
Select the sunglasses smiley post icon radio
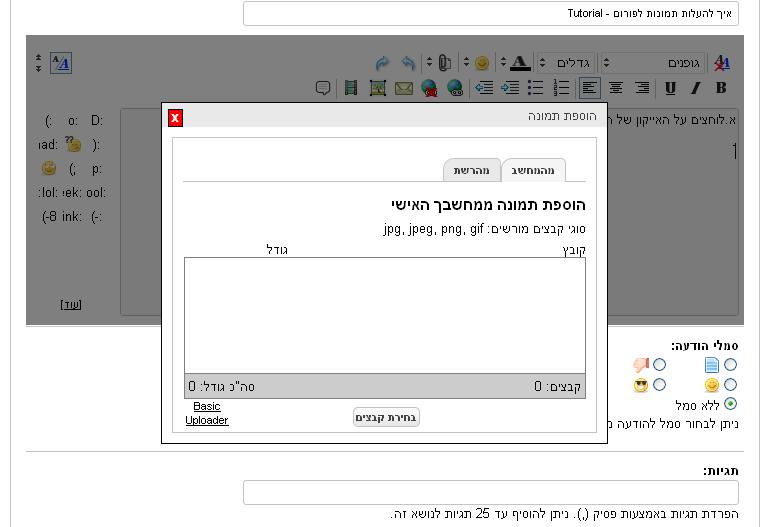(659, 385)
